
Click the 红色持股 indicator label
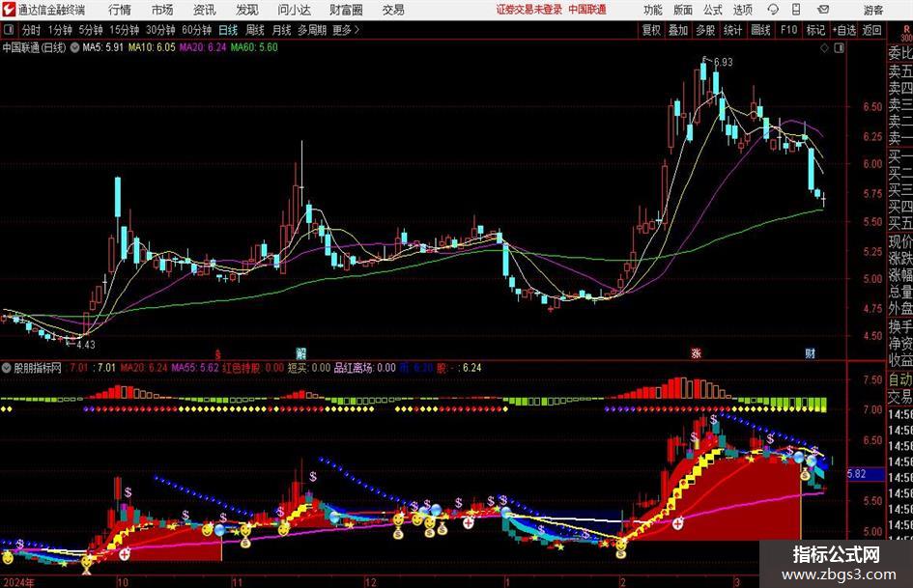(x=242, y=368)
